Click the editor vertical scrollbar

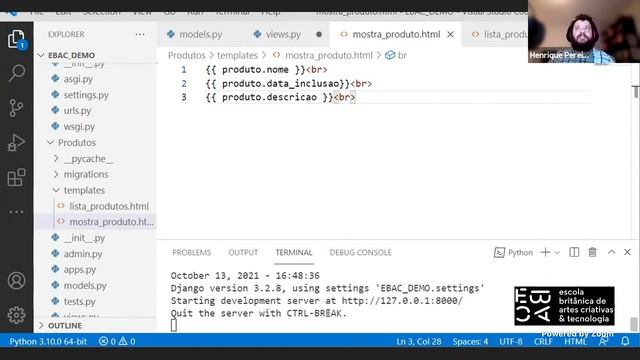(x=636, y=92)
